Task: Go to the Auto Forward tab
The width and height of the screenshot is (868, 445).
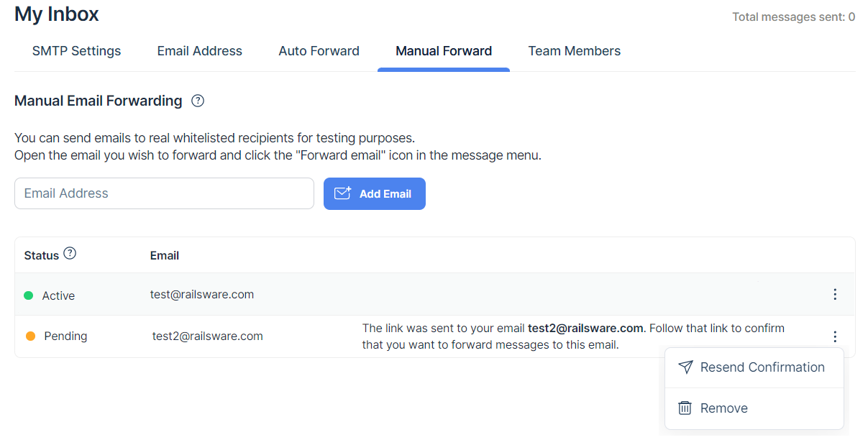Action: [319, 51]
